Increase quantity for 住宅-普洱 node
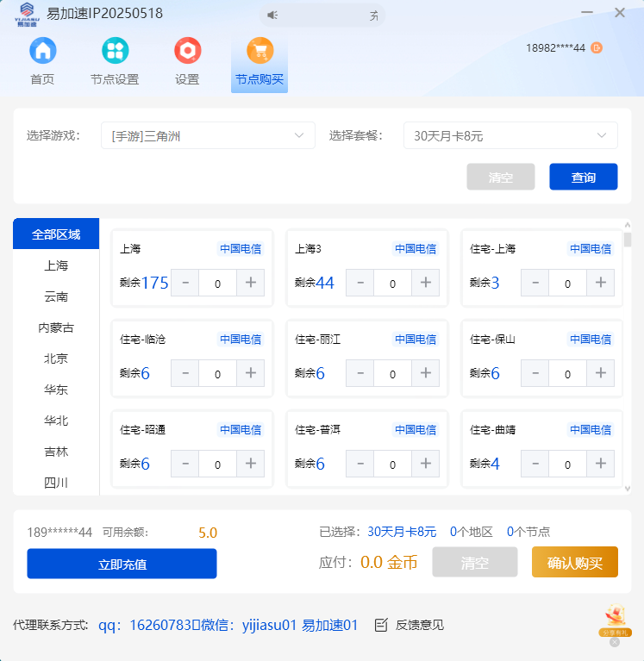Screen dimensions: 644x661 (426, 464)
